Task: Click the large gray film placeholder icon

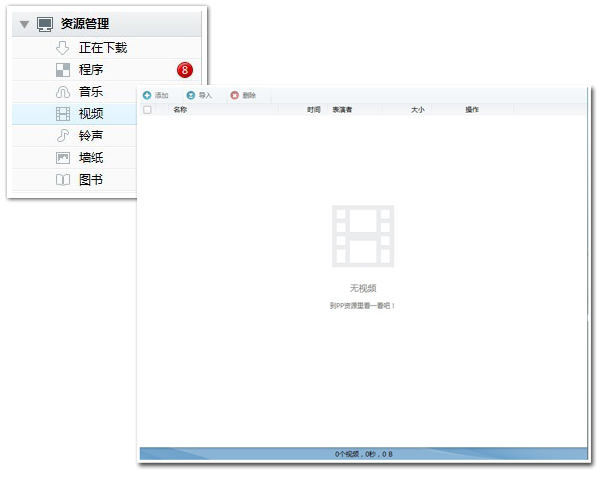Action: 363,236
